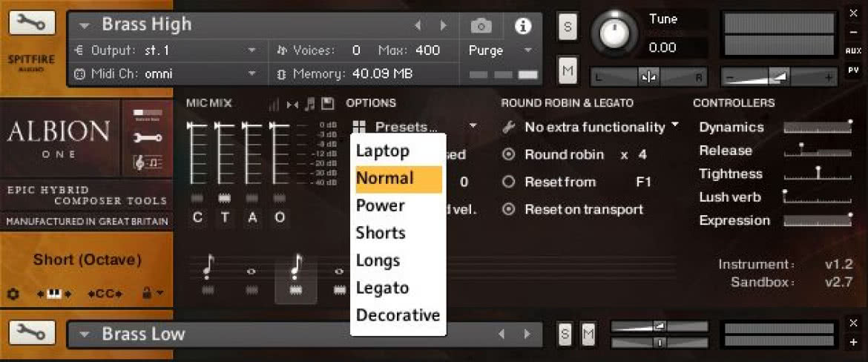Screen dimensions: 868x362
Task: Adjust the Dynamics controller slider
Action: pos(818,127)
